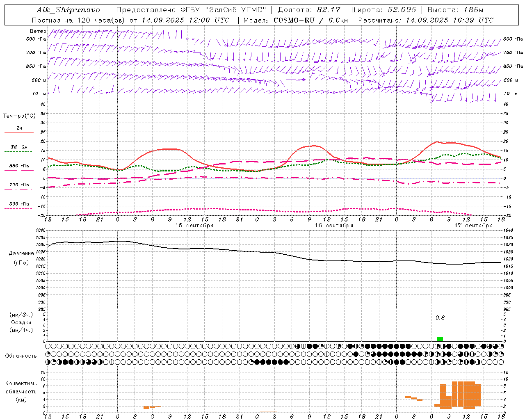Click the "Конвективн." convective cloud label
Image resolution: width=525 pixels, height=420 pixels.
(21, 383)
